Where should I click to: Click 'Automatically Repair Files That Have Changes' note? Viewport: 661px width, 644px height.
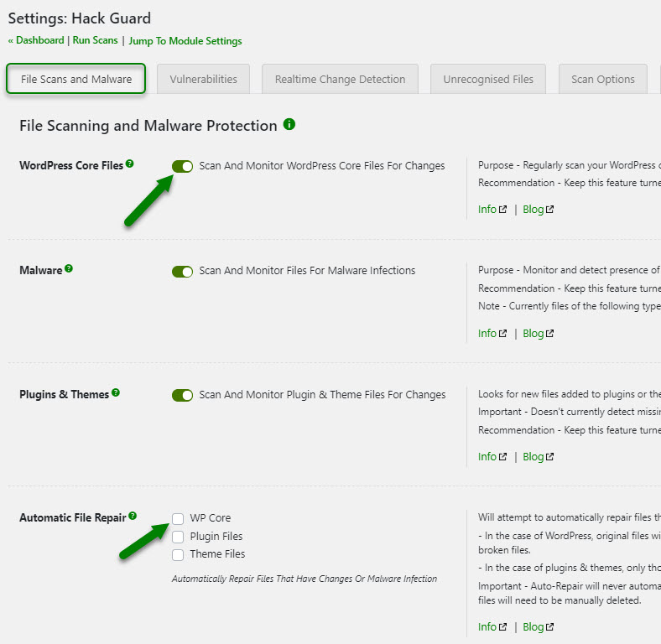(304, 579)
